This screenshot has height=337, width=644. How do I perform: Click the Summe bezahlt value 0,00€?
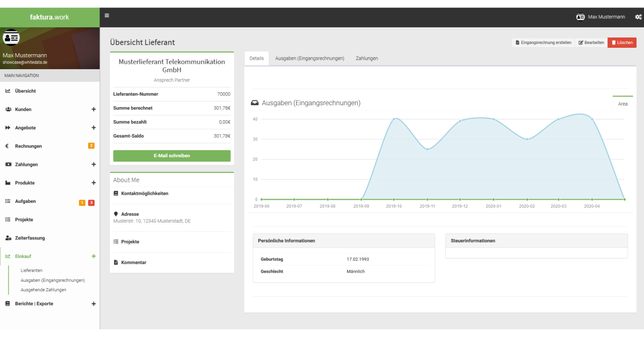coord(225,122)
